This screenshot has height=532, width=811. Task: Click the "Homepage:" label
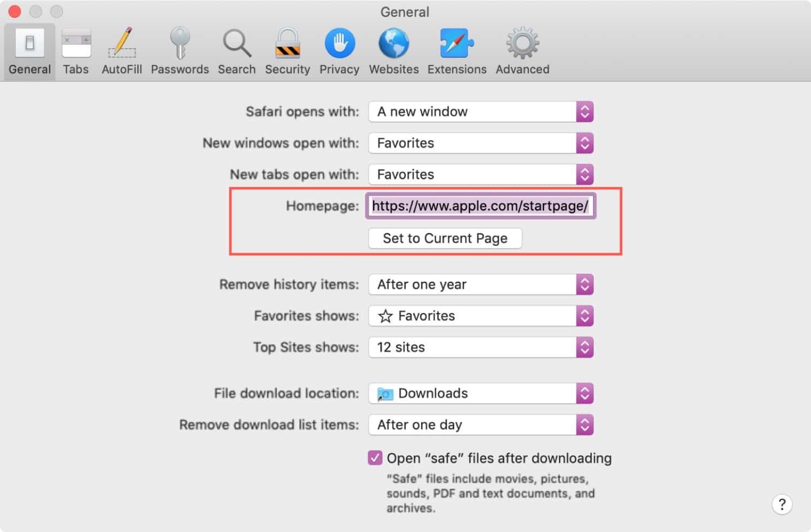(x=322, y=206)
